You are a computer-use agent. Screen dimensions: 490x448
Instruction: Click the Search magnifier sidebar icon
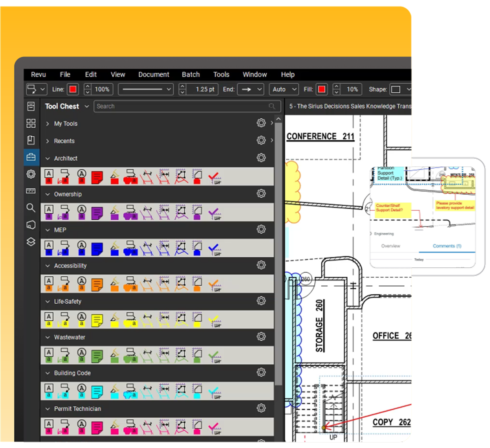[x=31, y=208]
